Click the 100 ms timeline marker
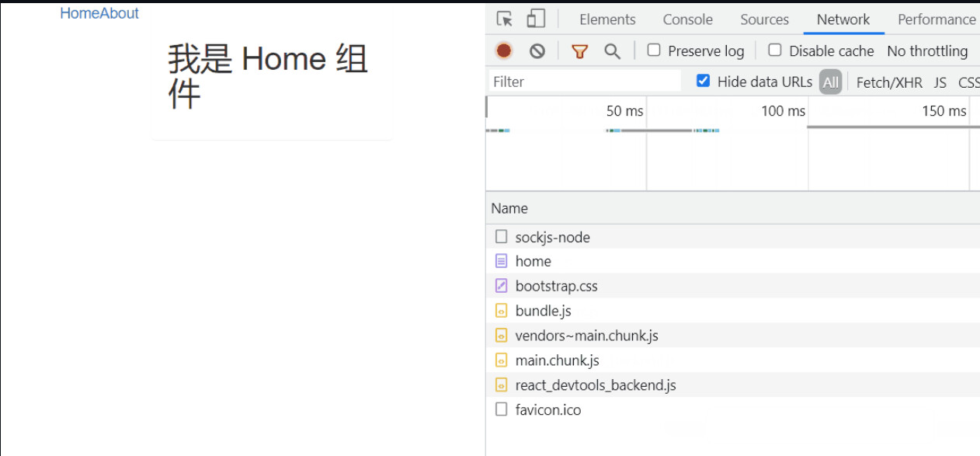This screenshot has width=980, height=456. (783, 111)
